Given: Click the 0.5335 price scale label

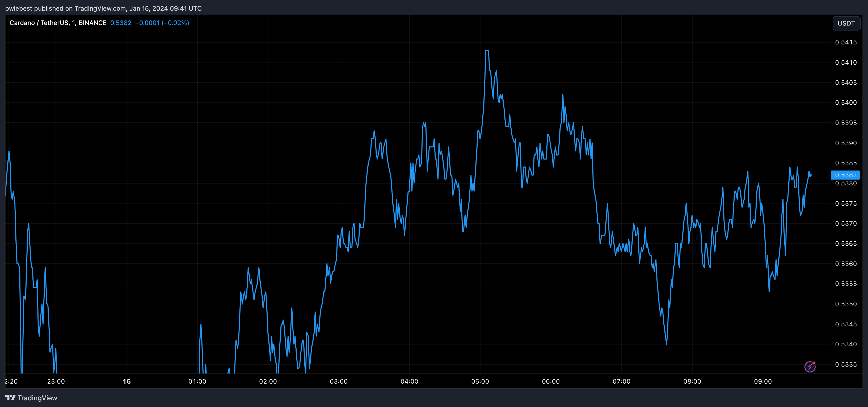Looking at the screenshot, I should [845, 364].
